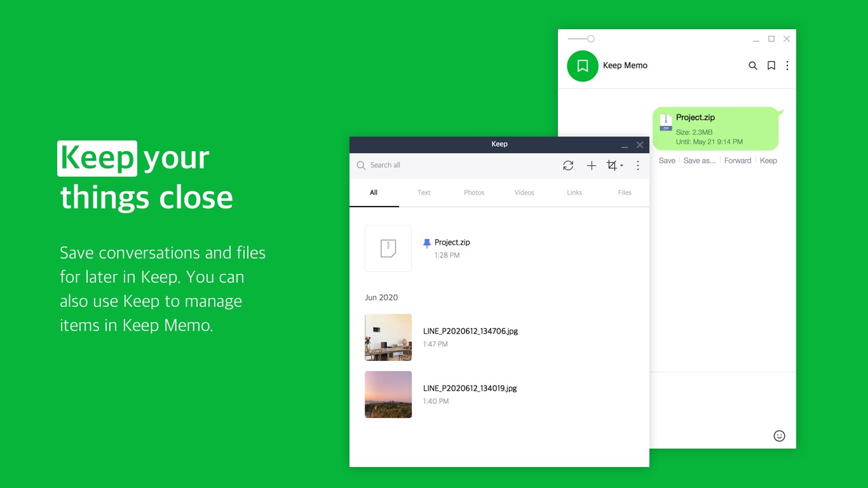This screenshot has width=868, height=488.
Task: Minimize the Keep window
Action: tap(625, 146)
